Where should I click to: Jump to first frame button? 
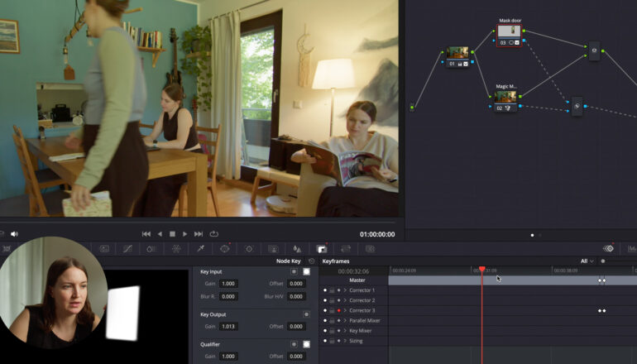pos(146,234)
